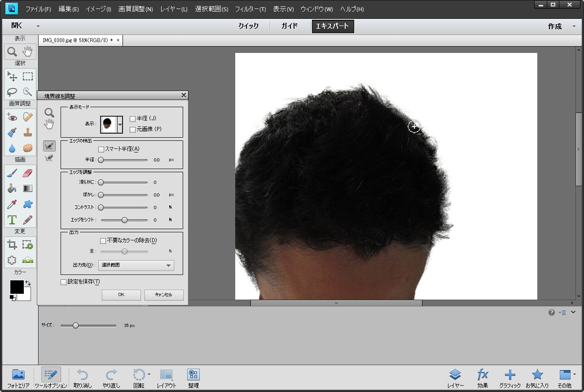The height and width of the screenshot is (392, 584).
Task: Pick the hand tool inside the 境界線を調整 dialog
Action: (x=49, y=124)
